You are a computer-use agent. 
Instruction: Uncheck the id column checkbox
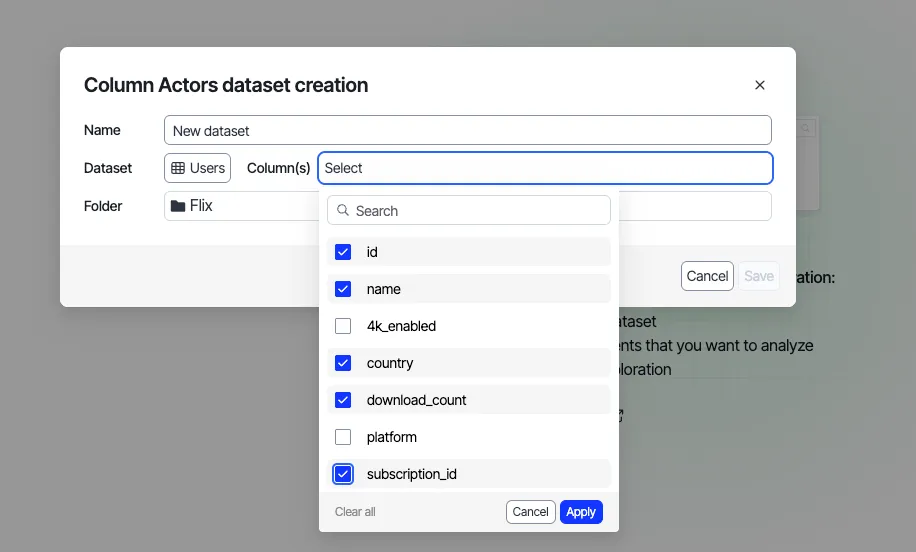pos(343,252)
